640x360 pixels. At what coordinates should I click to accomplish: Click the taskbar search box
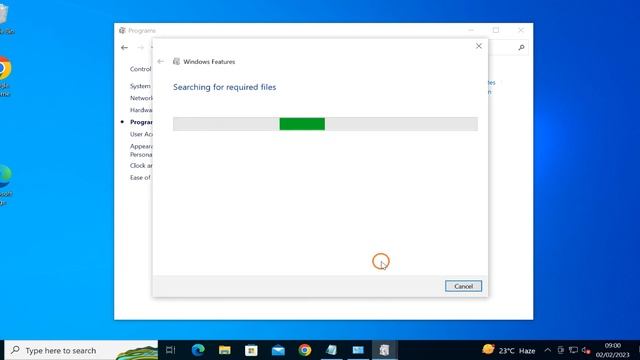pyautogui.click(x=81, y=350)
